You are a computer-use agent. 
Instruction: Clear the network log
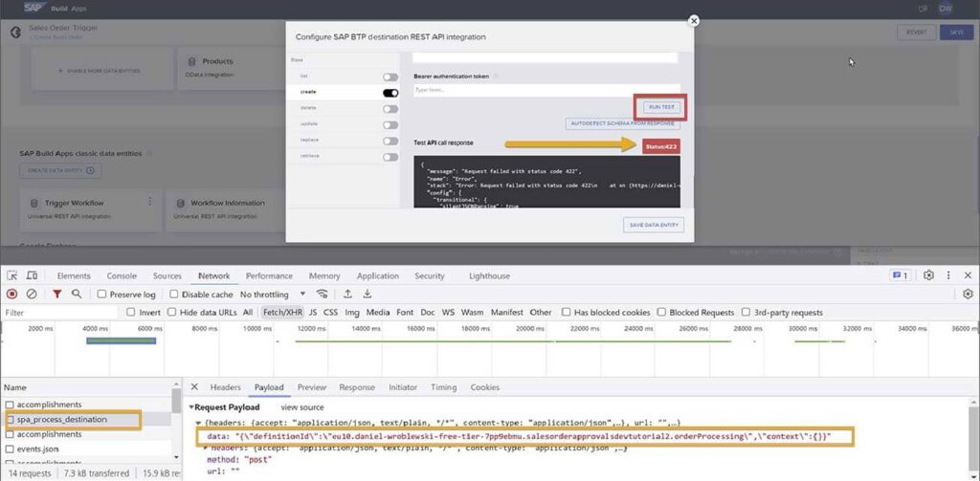coord(32,294)
